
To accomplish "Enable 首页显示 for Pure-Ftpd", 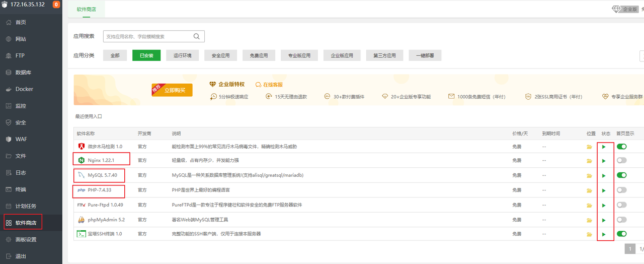I will 622,205.
